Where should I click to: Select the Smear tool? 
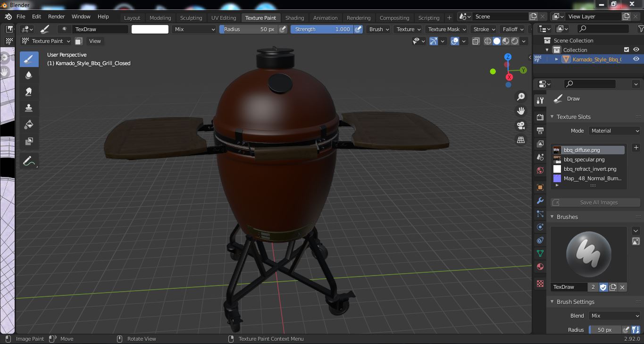29,92
